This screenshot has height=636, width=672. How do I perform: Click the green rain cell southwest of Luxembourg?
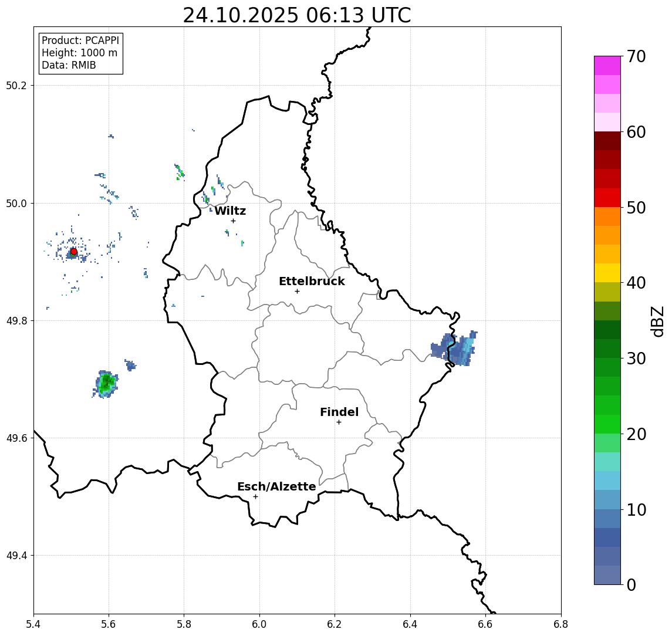click(106, 384)
